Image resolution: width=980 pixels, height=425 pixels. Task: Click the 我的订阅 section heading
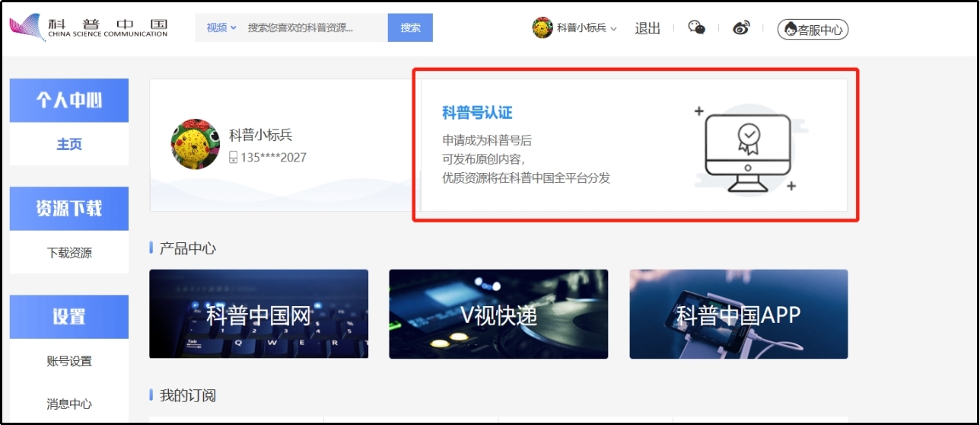188,395
